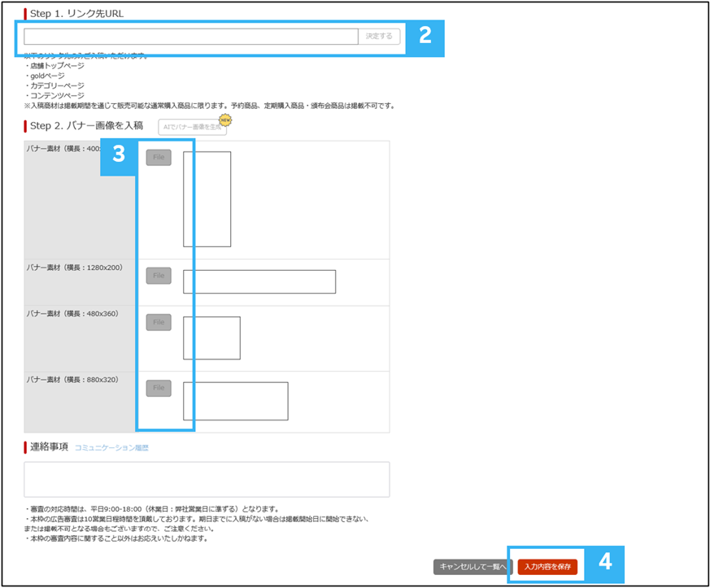Click the バナー素材（横長：1280x200） label
710x588 pixels.
(x=74, y=268)
